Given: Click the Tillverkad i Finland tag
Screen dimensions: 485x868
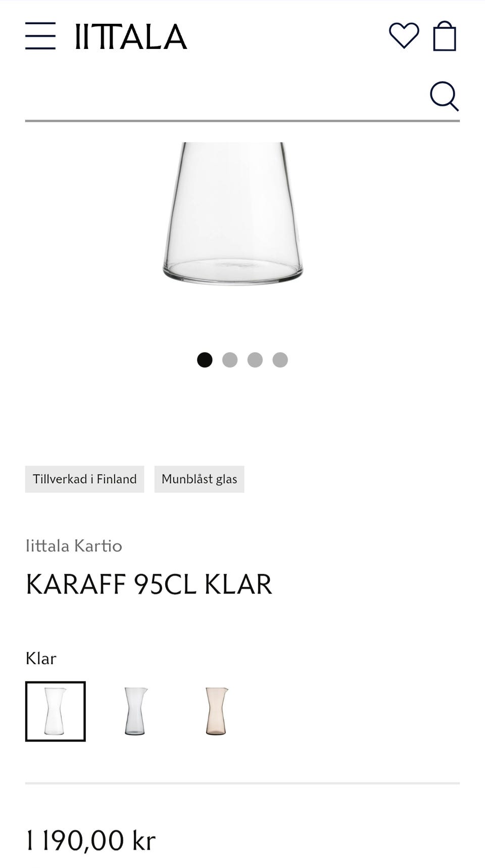Looking at the screenshot, I should [85, 479].
